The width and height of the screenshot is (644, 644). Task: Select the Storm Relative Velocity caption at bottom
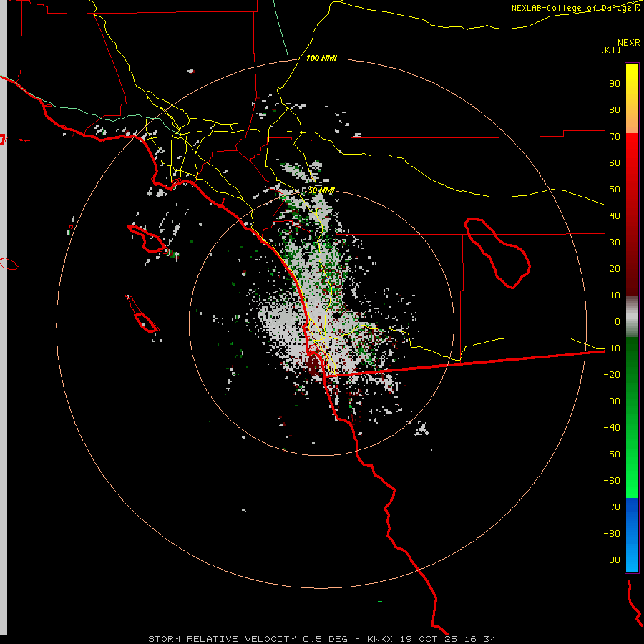[x=321, y=639]
